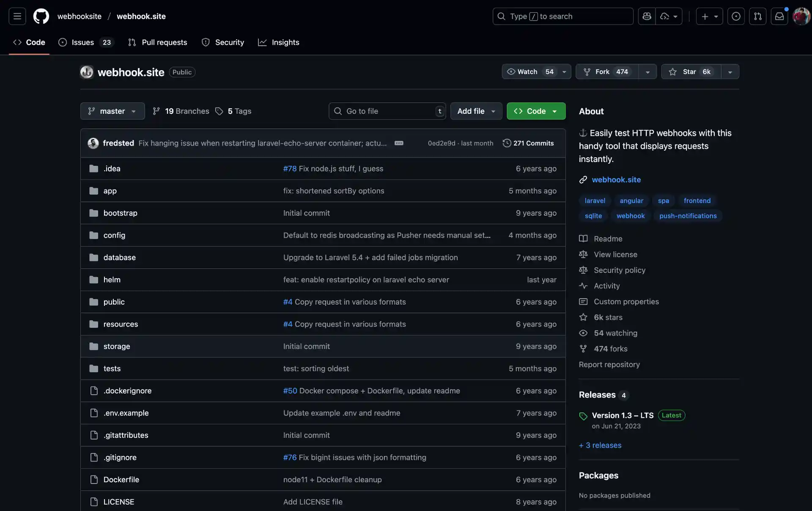Screen dimensions: 812x511
Task: Open the issues inbox circle icon in header
Action: point(736,16)
